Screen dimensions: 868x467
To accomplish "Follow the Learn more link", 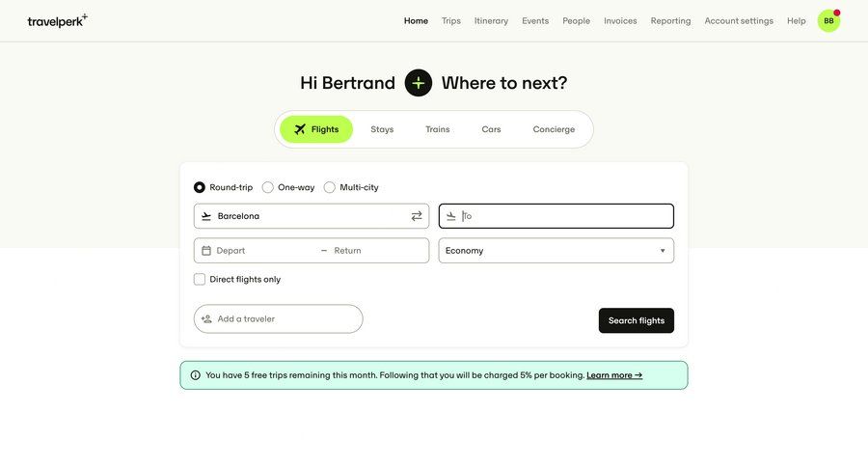I will [x=614, y=375].
